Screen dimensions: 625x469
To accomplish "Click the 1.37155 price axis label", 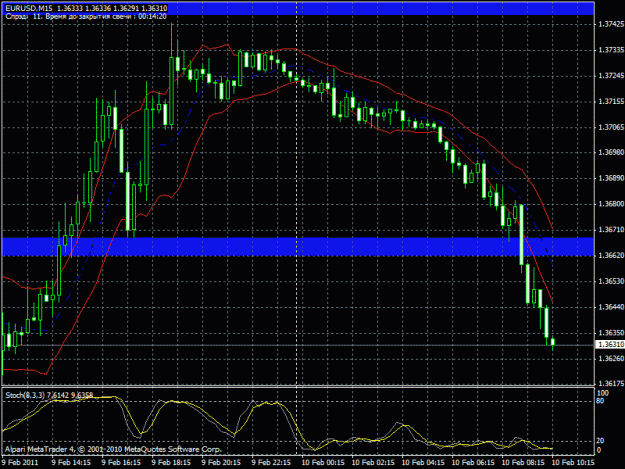I will tap(611, 102).
